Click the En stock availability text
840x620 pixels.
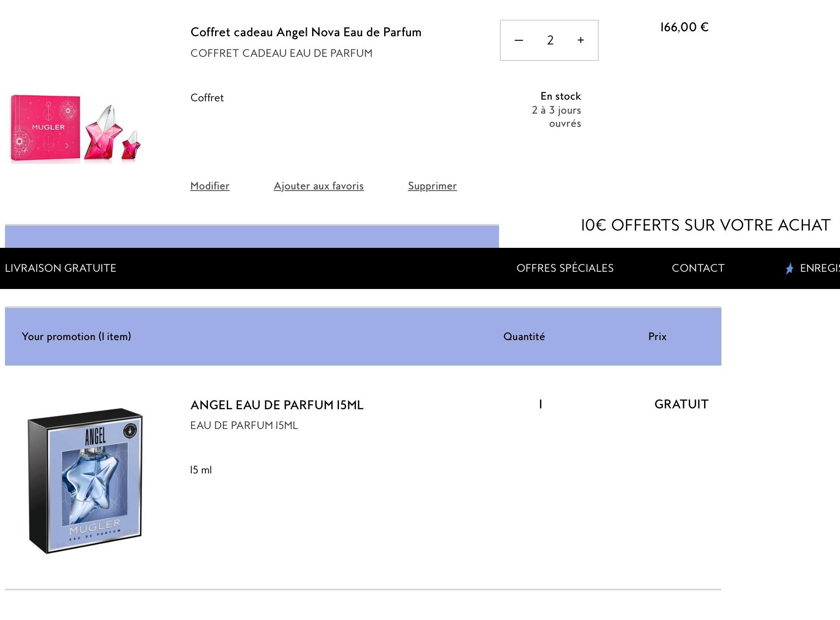click(560, 96)
